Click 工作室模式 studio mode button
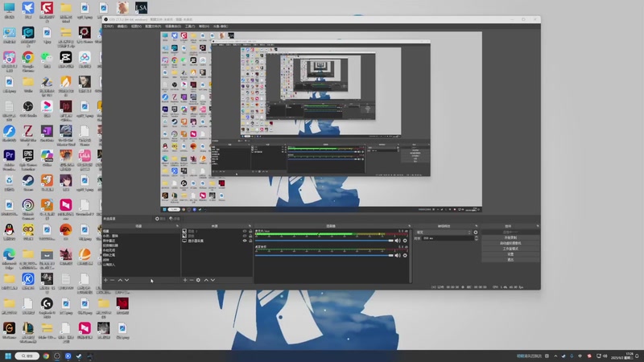 [510, 249]
